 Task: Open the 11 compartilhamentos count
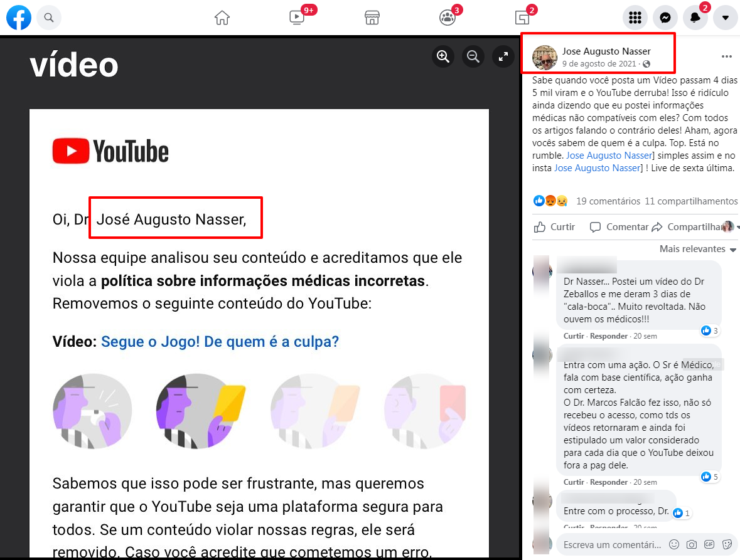click(691, 201)
